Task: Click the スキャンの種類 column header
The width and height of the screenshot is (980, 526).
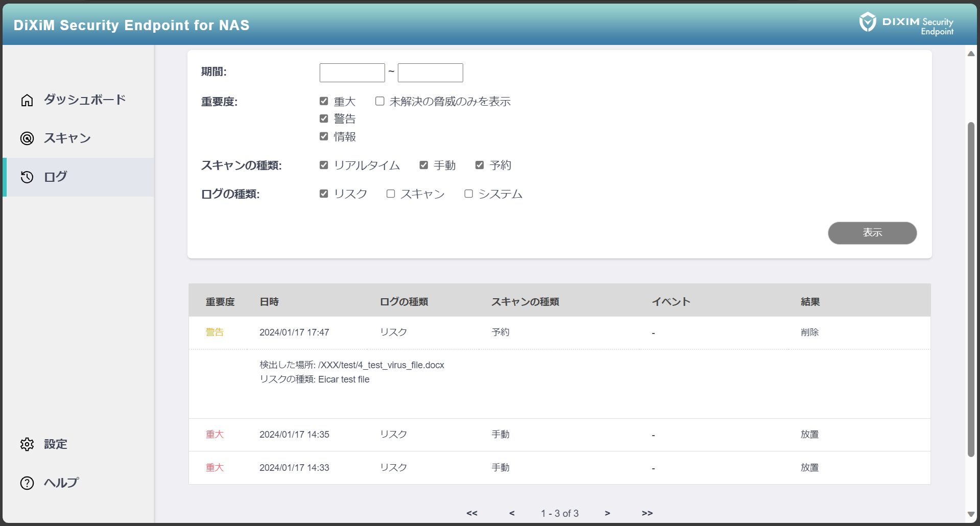Action: 525,302
